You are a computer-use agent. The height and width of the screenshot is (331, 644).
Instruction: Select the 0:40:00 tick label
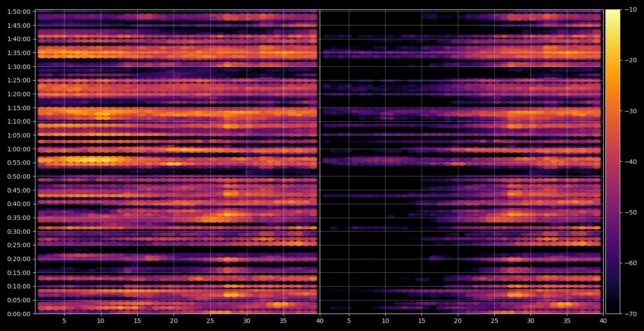[19, 204]
